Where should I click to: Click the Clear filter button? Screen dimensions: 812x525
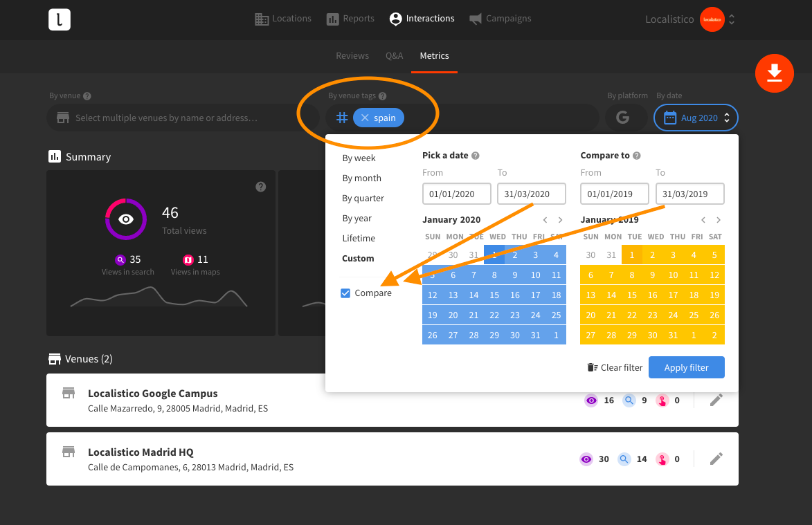coord(615,368)
